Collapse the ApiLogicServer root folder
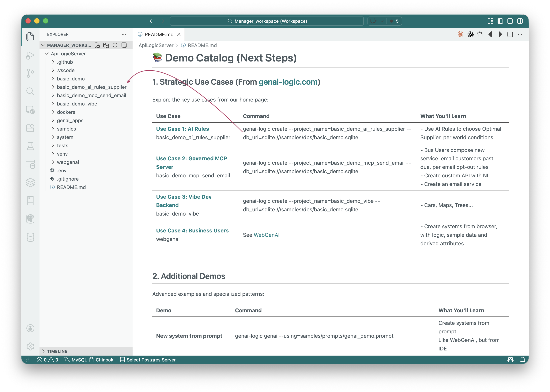The image size is (550, 392). [x=68, y=54]
